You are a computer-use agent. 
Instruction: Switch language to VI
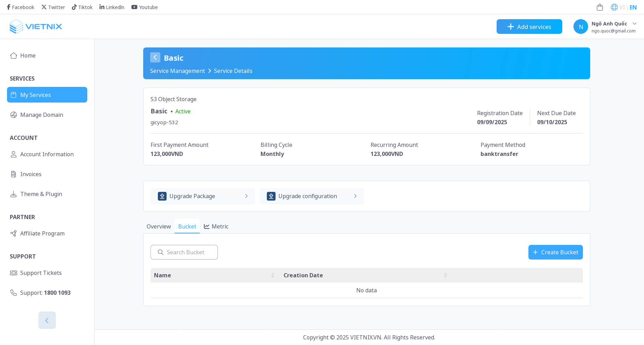click(622, 7)
